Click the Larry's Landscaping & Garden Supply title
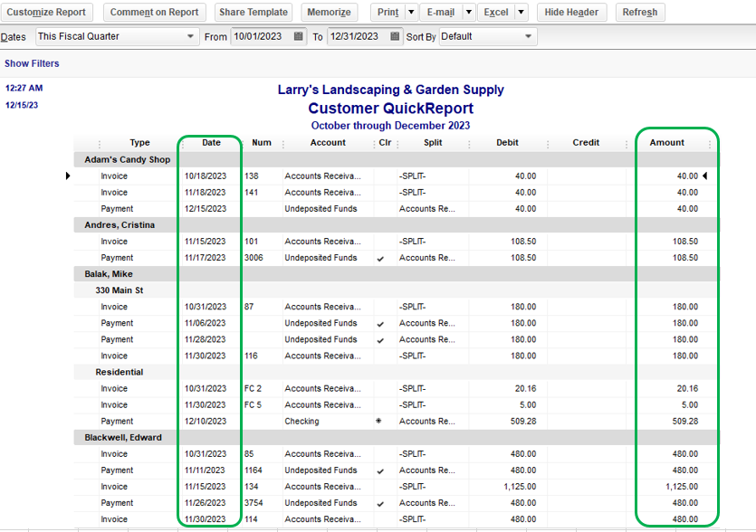 point(390,90)
